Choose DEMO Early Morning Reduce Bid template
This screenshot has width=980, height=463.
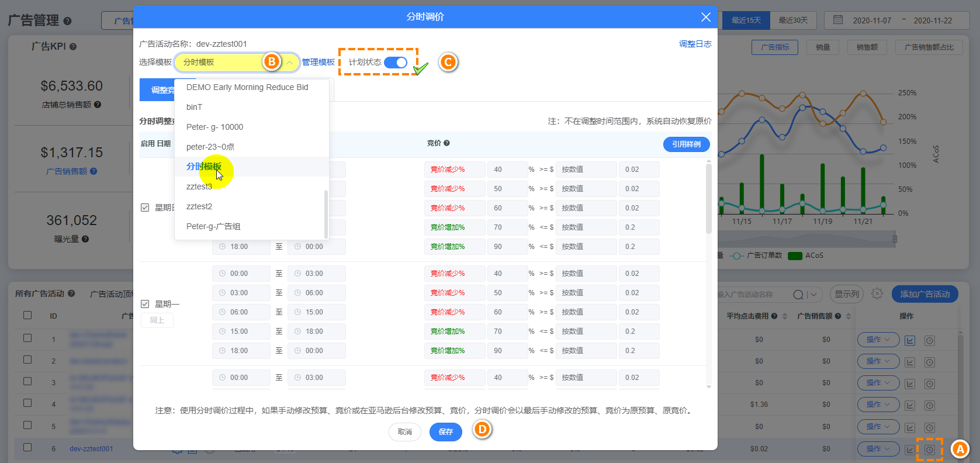pos(252,87)
